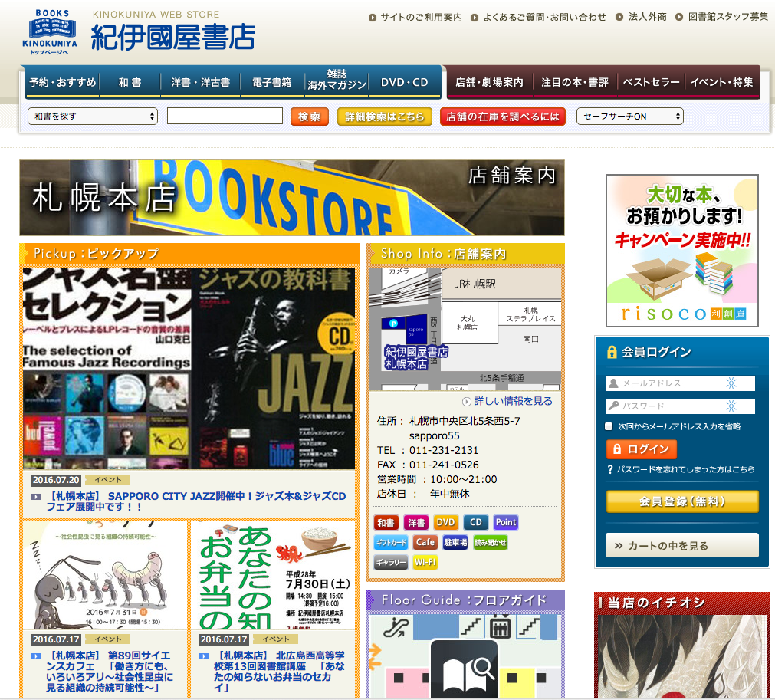Open the セーフサーチON dropdown

tap(629, 117)
